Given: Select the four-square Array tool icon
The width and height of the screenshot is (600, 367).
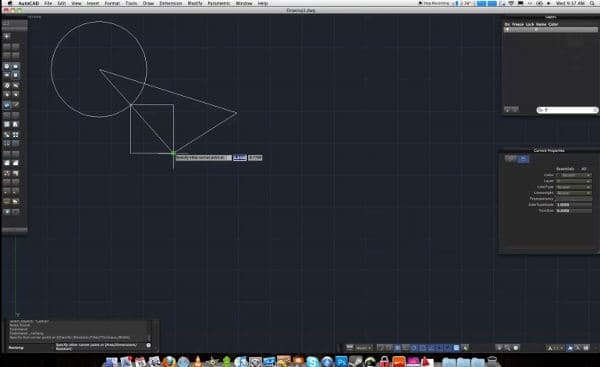Looking at the screenshot, I should [x=16, y=135].
